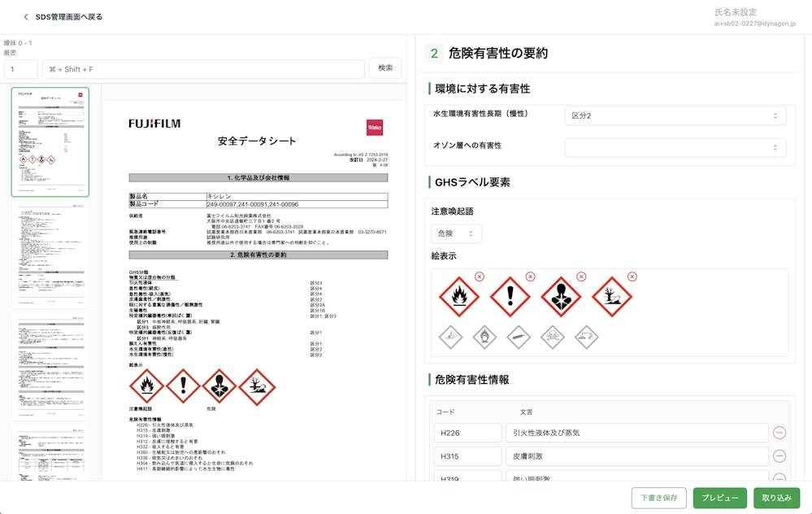Add the grey exploding bomb pictogram
This screenshot has width=812, height=514.
(450, 338)
